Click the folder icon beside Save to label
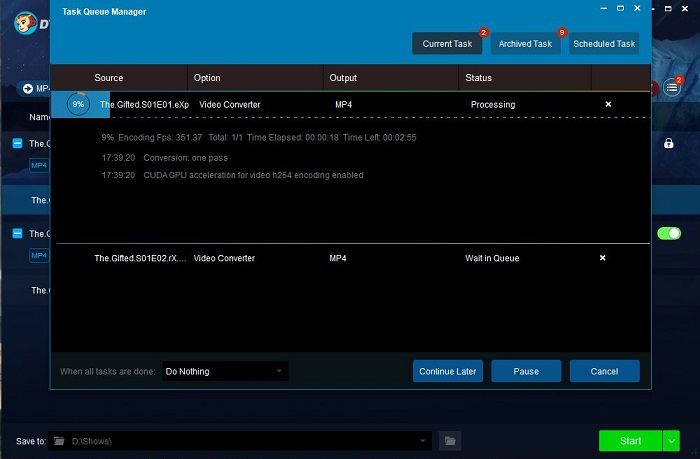Viewport: 700px width, 459px height. pyautogui.click(x=59, y=441)
